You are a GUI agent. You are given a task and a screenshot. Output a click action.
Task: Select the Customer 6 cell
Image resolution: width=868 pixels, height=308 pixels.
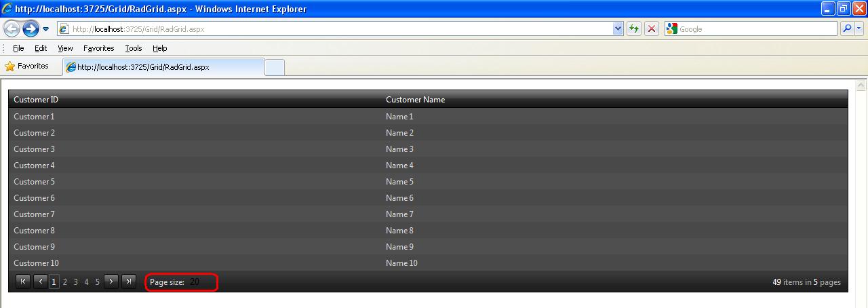pyautogui.click(x=195, y=198)
